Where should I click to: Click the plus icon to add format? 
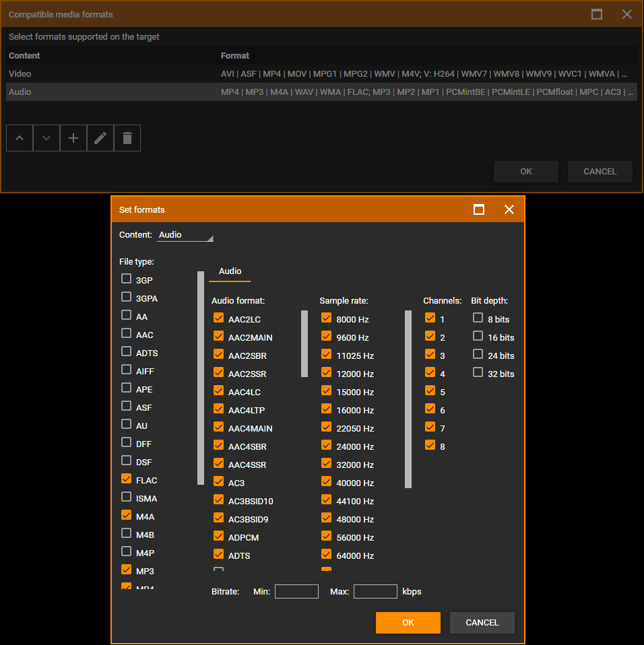coord(73,138)
